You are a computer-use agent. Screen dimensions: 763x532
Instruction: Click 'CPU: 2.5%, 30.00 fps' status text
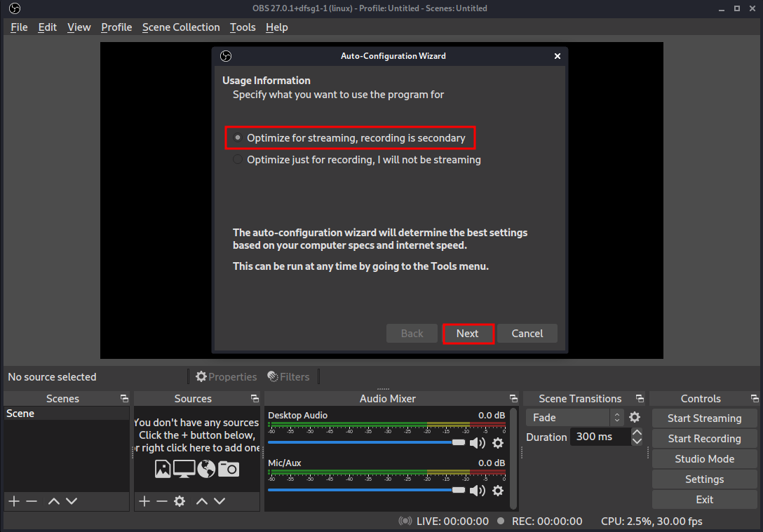point(651,521)
